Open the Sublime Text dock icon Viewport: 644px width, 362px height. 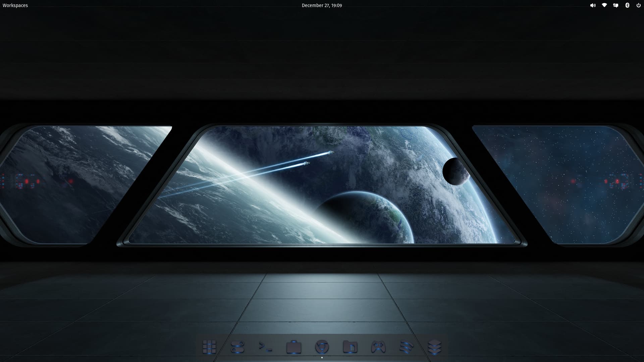pyautogui.click(x=407, y=347)
